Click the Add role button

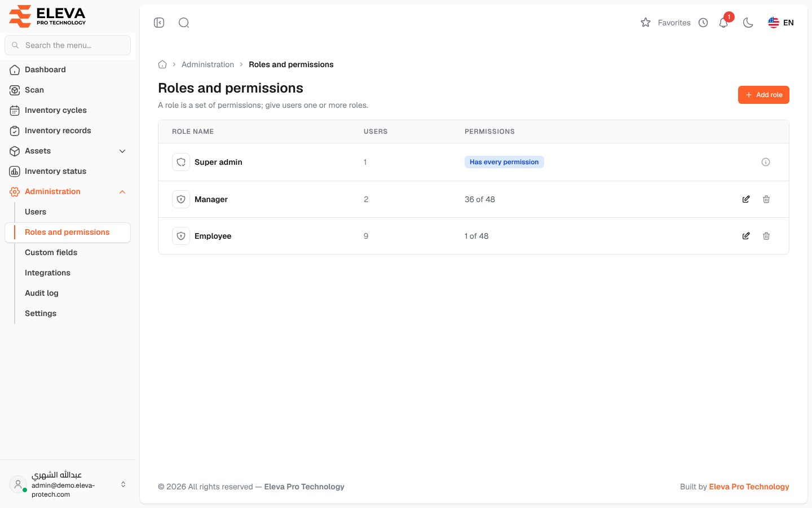click(764, 95)
